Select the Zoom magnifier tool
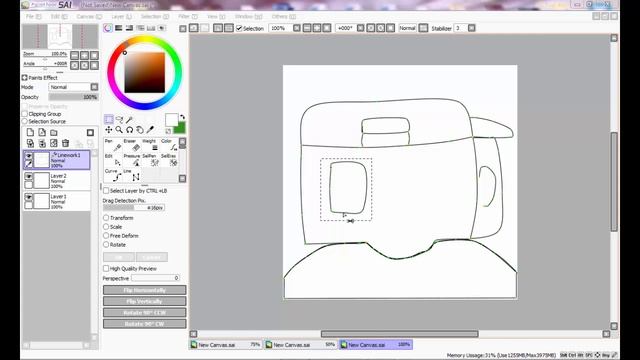This screenshot has height=360, width=640. coord(119,130)
